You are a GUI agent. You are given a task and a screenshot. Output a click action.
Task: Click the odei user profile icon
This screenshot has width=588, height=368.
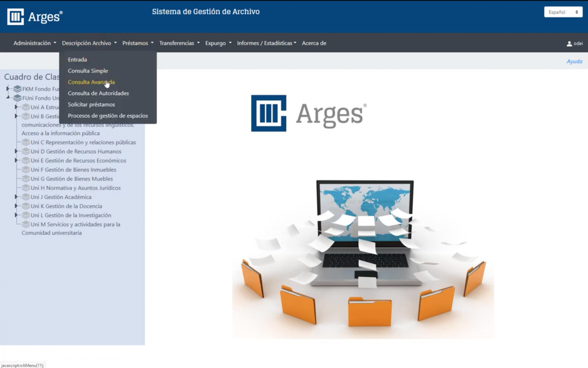(569, 44)
